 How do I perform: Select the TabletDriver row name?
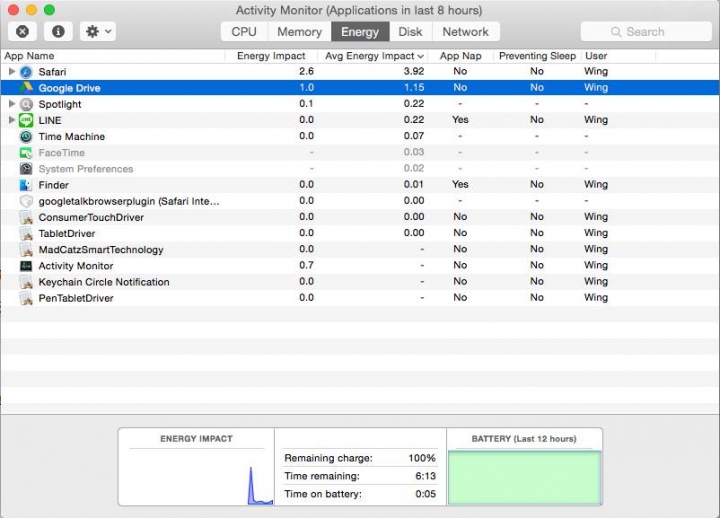tap(67, 233)
